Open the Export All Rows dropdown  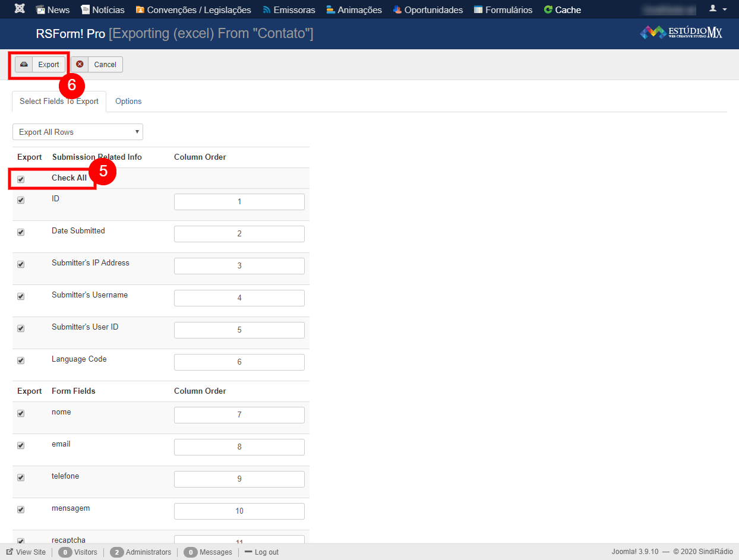[77, 132]
